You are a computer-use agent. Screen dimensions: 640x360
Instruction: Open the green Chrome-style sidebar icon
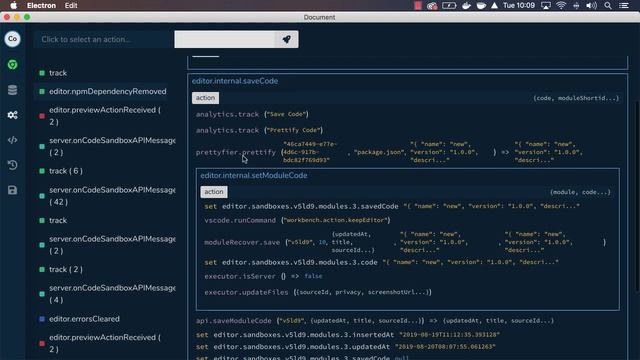click(x=13, y=64)
